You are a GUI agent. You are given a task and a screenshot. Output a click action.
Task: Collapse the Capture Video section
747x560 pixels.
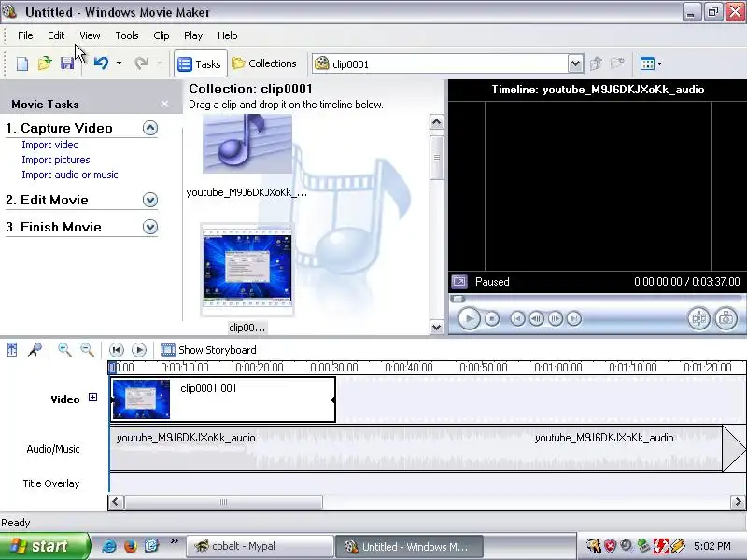(150, 128)
